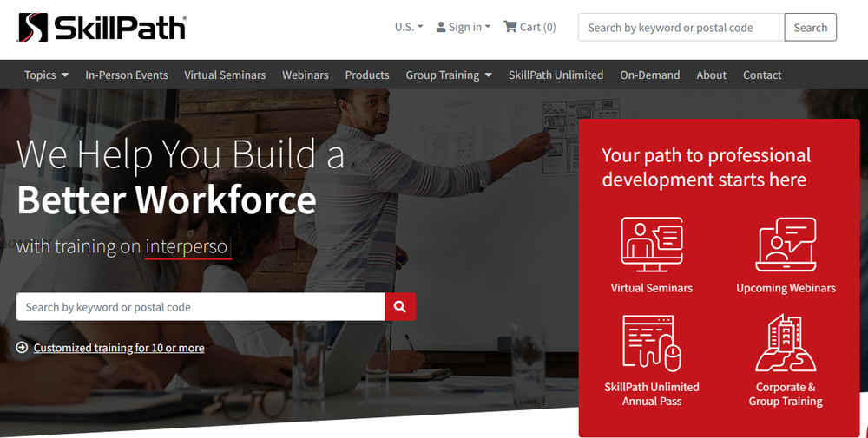The width and height of the screenshot is (868, 438).
Task: Focus the header search field
Action: 681,27
